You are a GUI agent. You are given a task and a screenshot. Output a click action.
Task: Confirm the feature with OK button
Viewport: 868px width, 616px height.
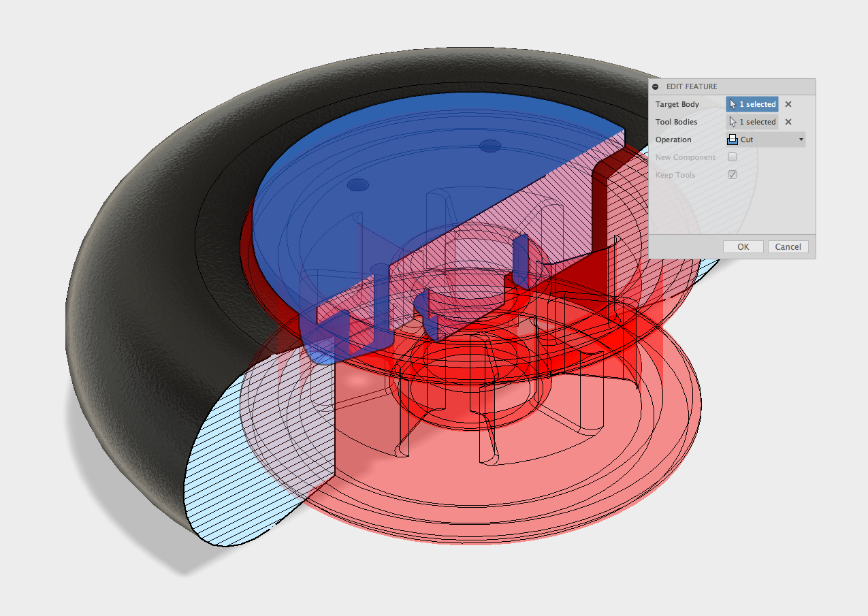point(743,246)
